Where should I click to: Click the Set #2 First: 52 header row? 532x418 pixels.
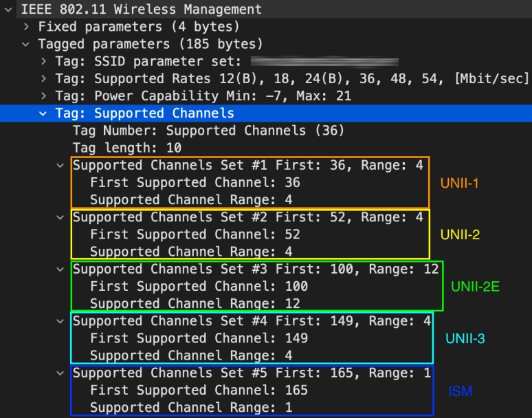pos(247,217)
